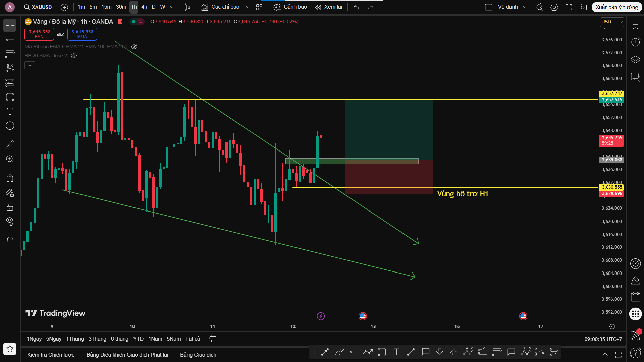Select the crosshair cursor tool
This screenshot has height=362, width=644.
(10, 25)
